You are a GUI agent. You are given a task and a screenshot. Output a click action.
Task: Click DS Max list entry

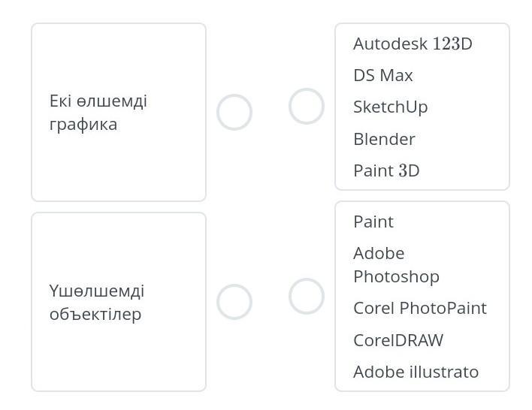(383, 75)
